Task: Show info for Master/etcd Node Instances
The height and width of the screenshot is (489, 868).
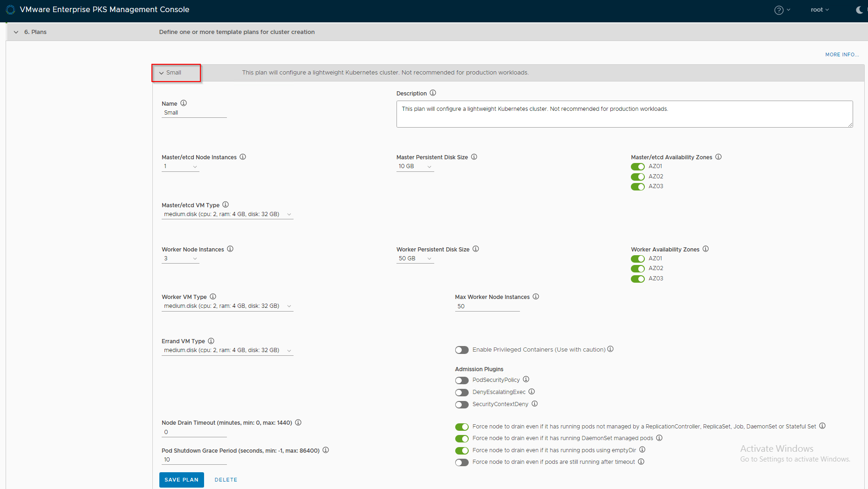Action: [243, 156]
